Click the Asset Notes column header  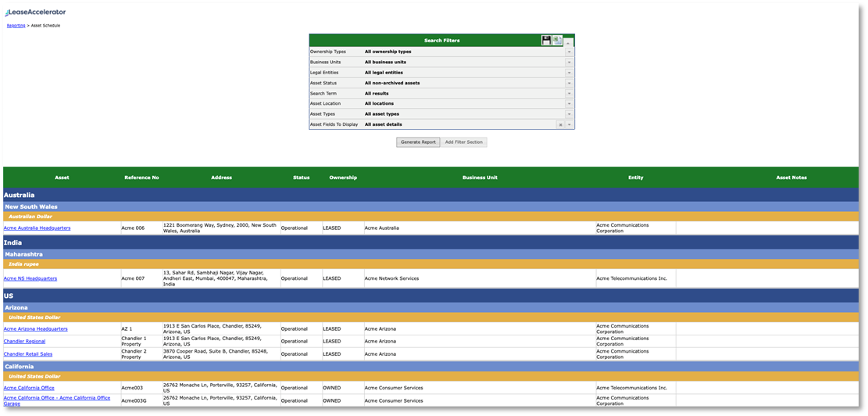791,178
